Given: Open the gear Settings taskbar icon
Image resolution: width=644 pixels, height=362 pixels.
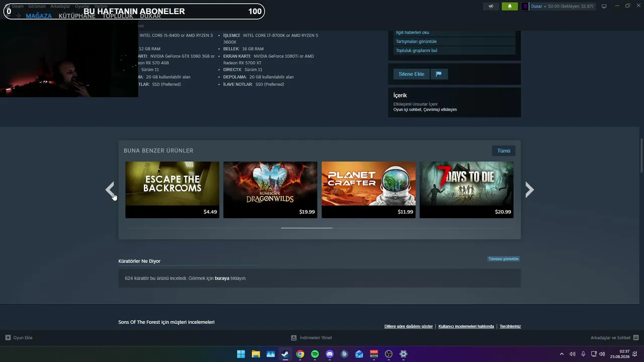Looking at the screenshot, I should 403,354.
